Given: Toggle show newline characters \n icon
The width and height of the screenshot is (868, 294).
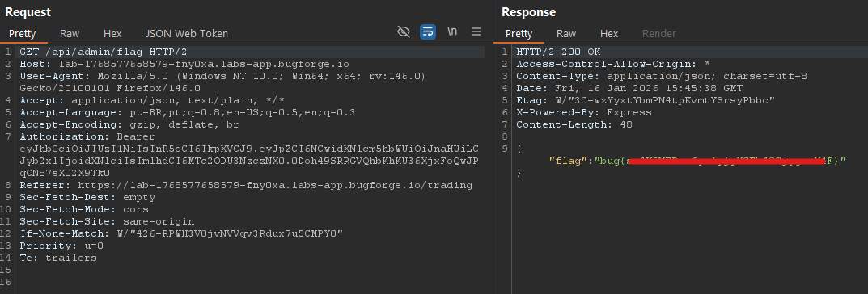Looking at the screenshot, I should (452, 31).
